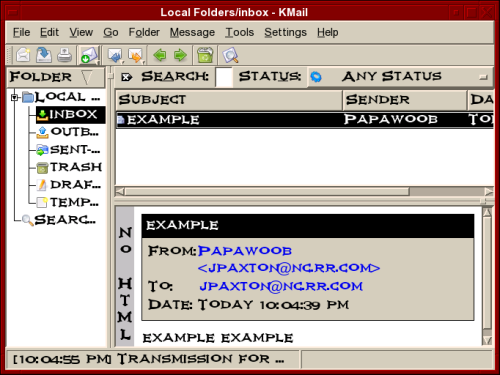
Task: Click the trash folder icon in tree
Action: click(x=42, y=168)
